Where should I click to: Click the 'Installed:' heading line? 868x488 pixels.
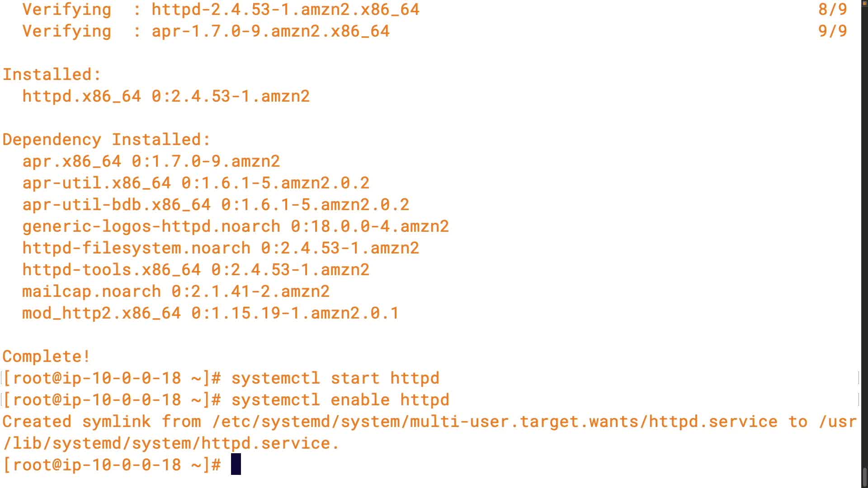click(x=52, y=74)
